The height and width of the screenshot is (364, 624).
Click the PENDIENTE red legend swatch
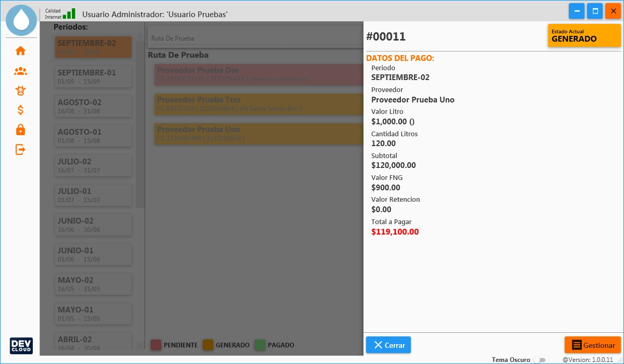point(156,345)
